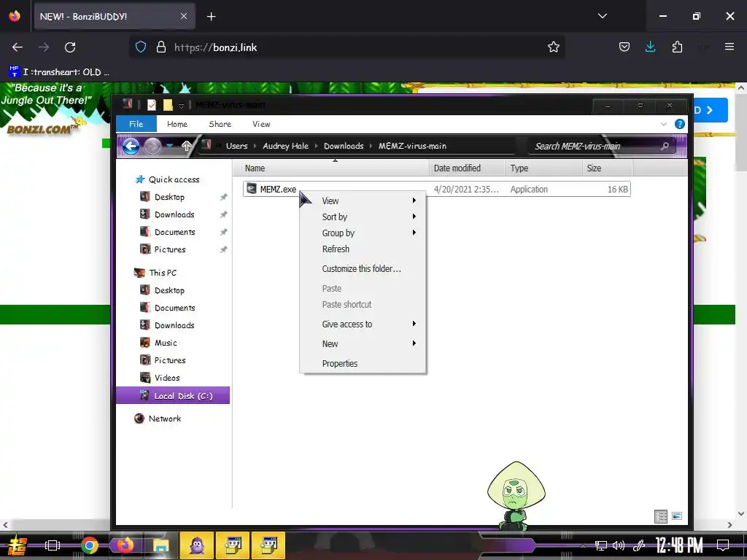Click Users in breadcrumb path
This screenshot has width=747, height=560.
(237, 146)
